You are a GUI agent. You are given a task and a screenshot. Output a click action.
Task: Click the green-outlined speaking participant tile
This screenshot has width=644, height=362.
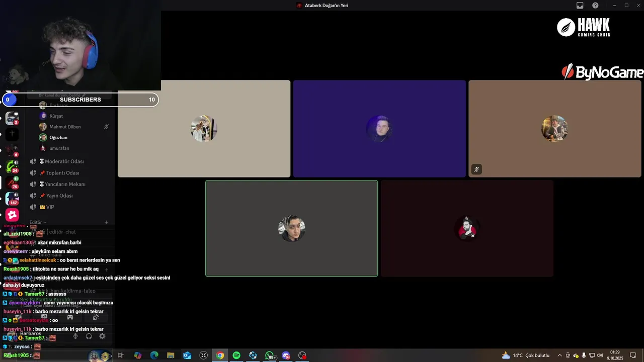coord(291,228)
